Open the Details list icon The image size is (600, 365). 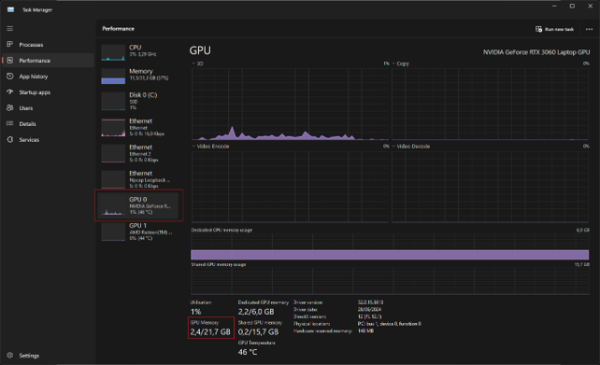pos(10,124)
